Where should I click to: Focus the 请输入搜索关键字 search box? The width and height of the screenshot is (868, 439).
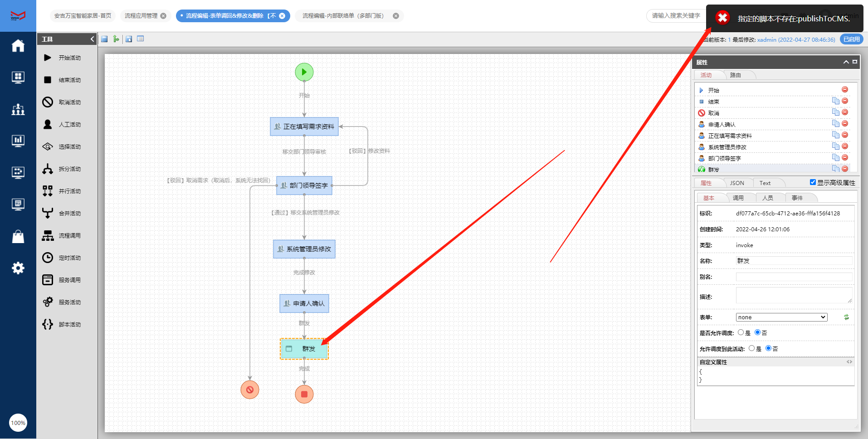tap(676, 16)
